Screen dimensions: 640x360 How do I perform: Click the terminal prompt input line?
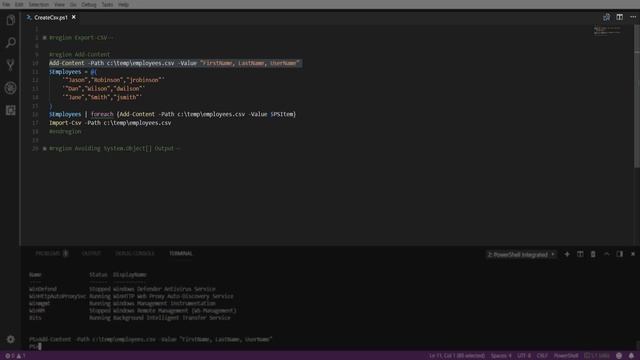35,347
